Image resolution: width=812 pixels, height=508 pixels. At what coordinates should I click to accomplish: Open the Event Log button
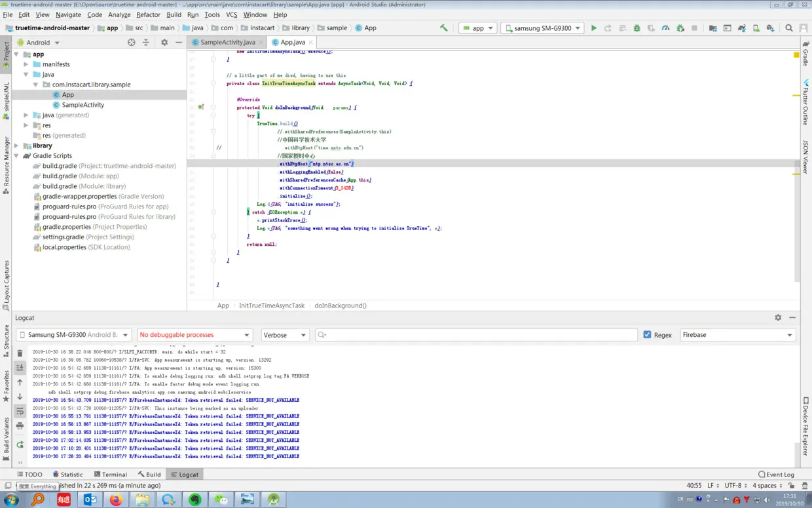pos(776,475)
